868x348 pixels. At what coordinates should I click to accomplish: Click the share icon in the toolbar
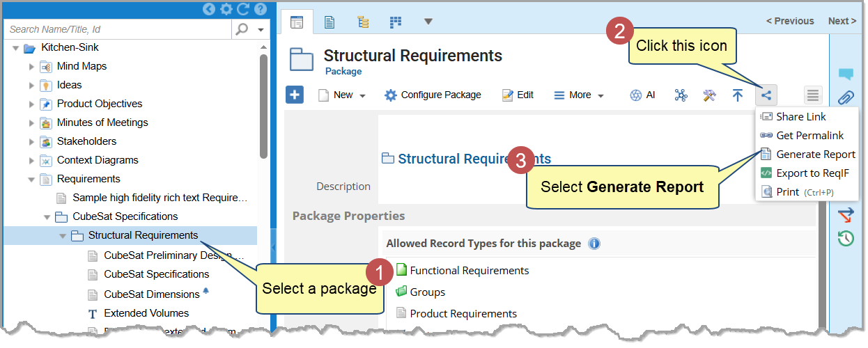[766, 95]
